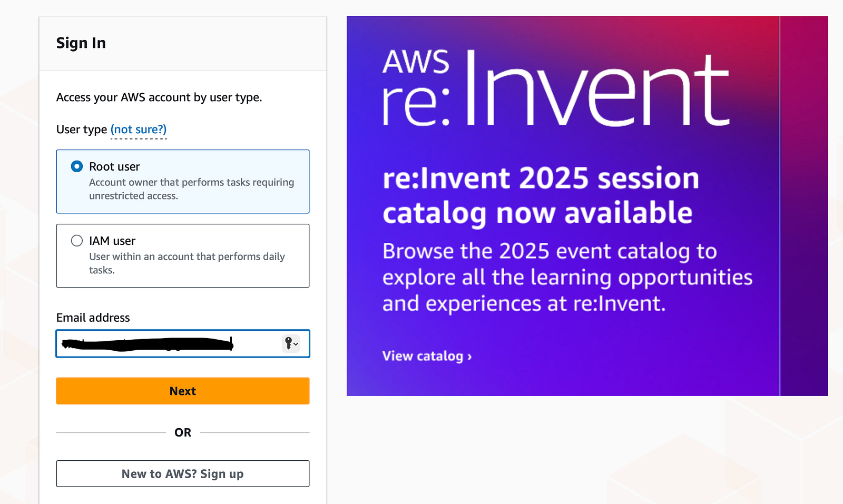Open the 'not sure?' user type help link
This screenshot has width=843, height=504.
click(139, 130)
